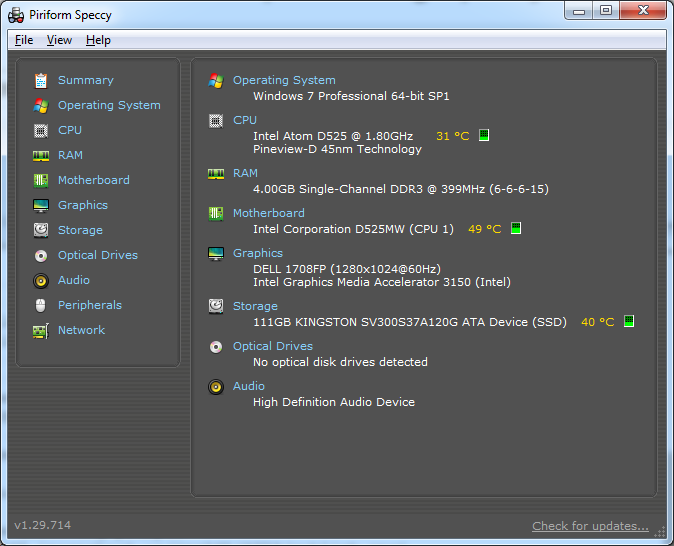The height and width of the screenshot is (546, 674).
Task: Click the RAM stick icon in sidebar
Action: pos(41,156)
